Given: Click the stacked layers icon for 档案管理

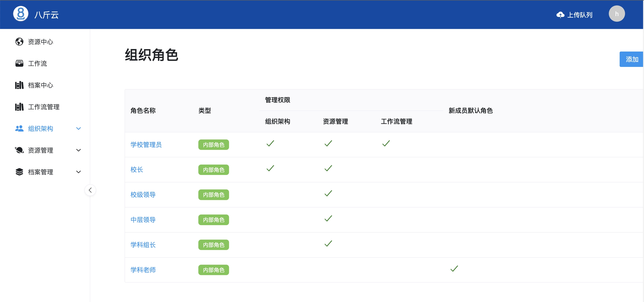Looking at the screenshot, I should point(19,172).
